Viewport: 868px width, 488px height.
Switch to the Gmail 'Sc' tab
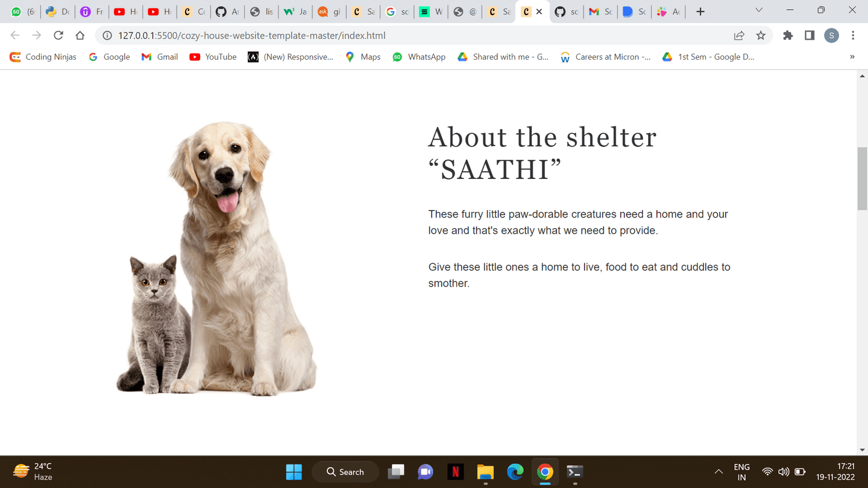click(600, 11)
